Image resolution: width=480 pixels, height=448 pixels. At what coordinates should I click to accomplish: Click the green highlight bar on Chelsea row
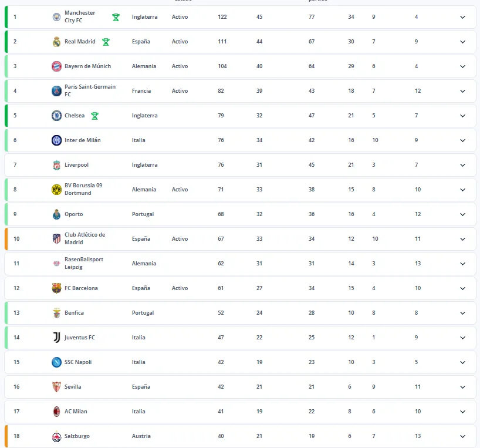coord(5,116)
